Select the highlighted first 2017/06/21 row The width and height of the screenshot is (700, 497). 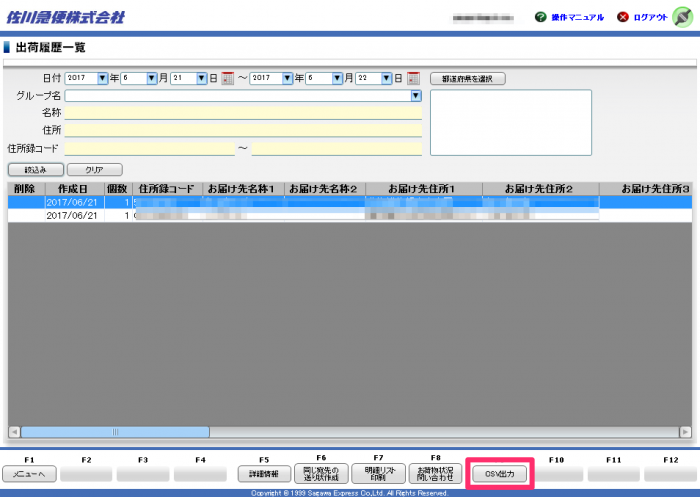350,202
